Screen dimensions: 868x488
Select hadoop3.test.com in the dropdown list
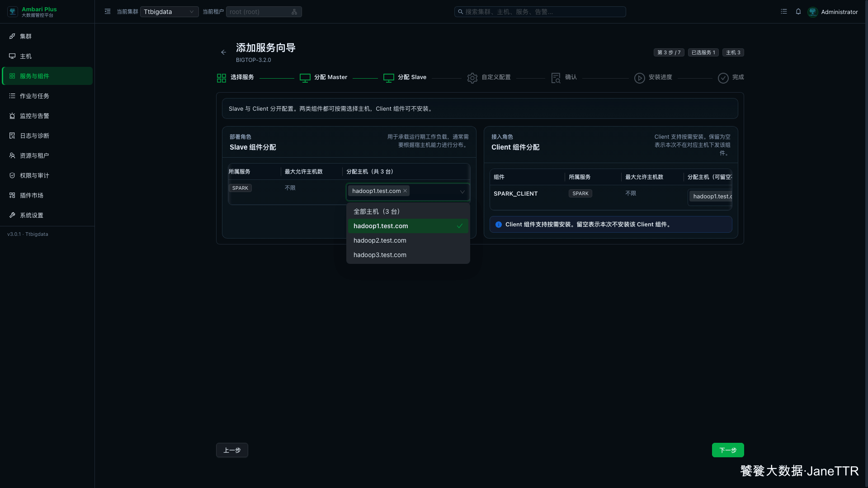click(408, 255)
